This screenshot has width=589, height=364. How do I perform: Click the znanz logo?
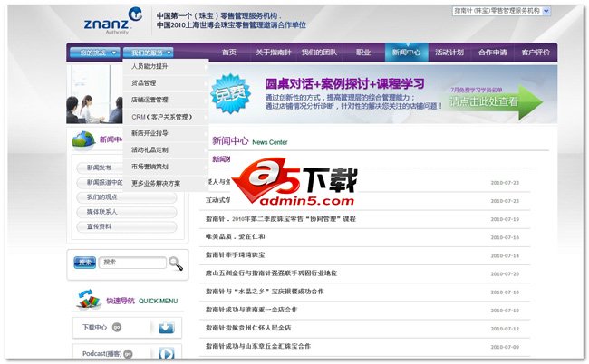point(112,21)
